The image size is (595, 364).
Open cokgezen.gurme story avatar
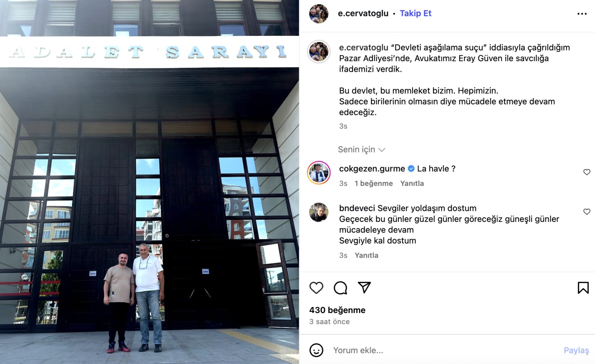coord(318,173)
